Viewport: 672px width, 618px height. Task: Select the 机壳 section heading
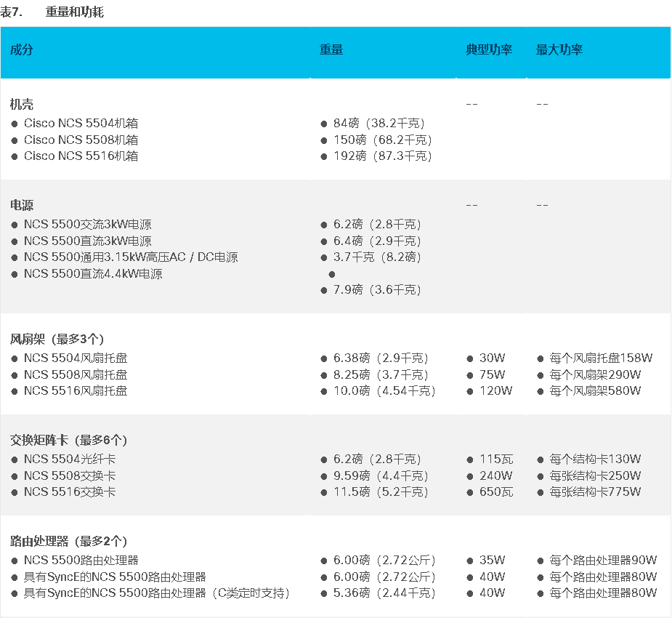tap(21, 104)
